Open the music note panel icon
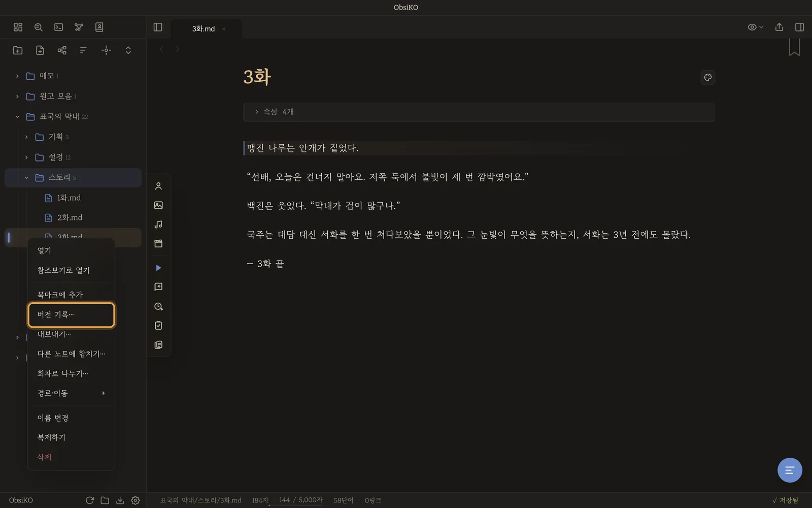Viewport: 812px width, 508px height. coord(158,225)
